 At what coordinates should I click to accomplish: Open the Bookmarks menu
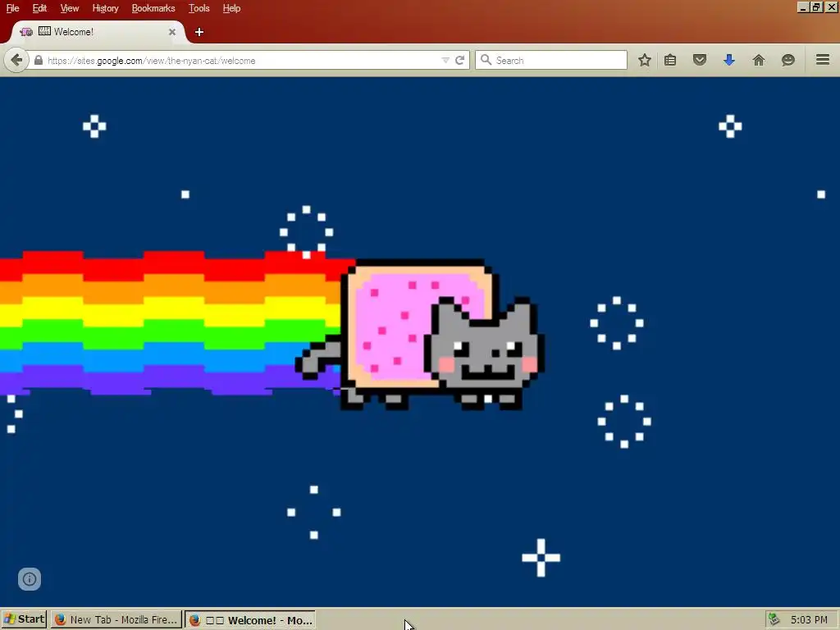pyautogui.click(x=153, y=8)
